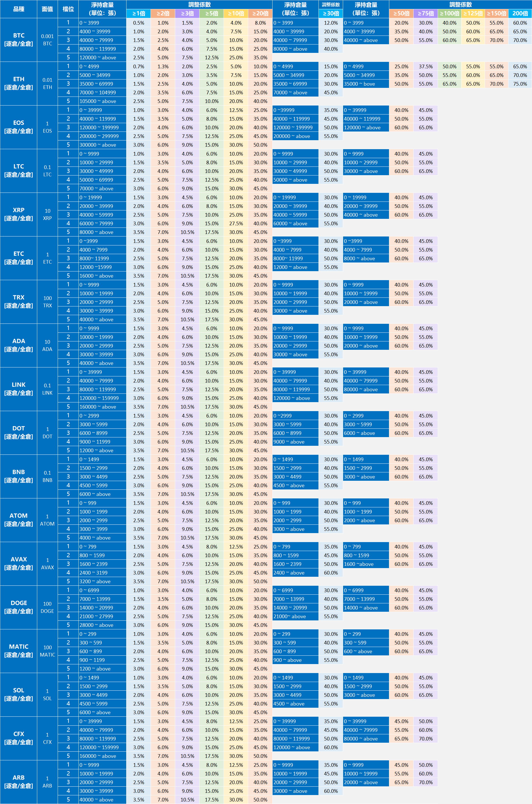Screen dimensions: 532x804
Task: Select the 面值 header cell
Action: tap(47, 9)
